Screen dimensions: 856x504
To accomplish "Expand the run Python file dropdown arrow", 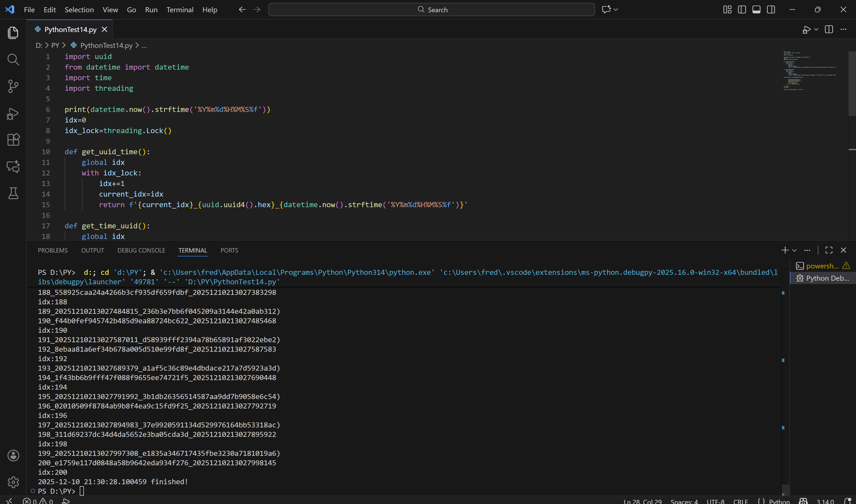I will tap(816, 30).
